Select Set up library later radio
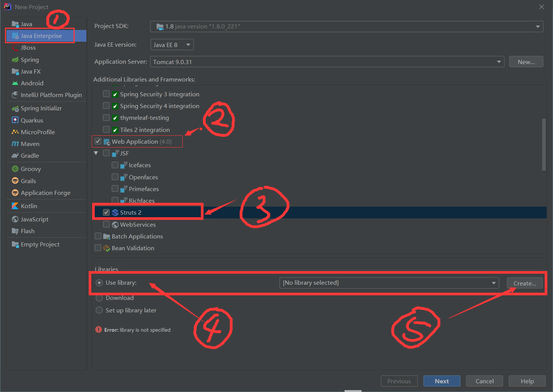 (99, 310)
